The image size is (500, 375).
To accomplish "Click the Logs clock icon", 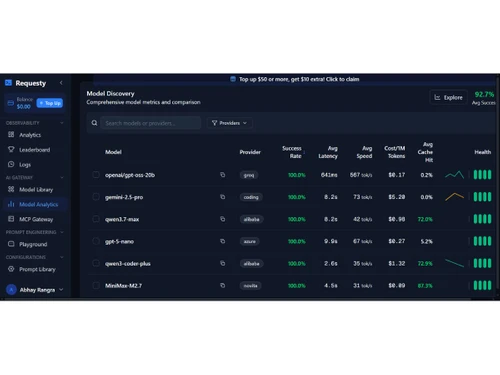I will coord(11,164).
